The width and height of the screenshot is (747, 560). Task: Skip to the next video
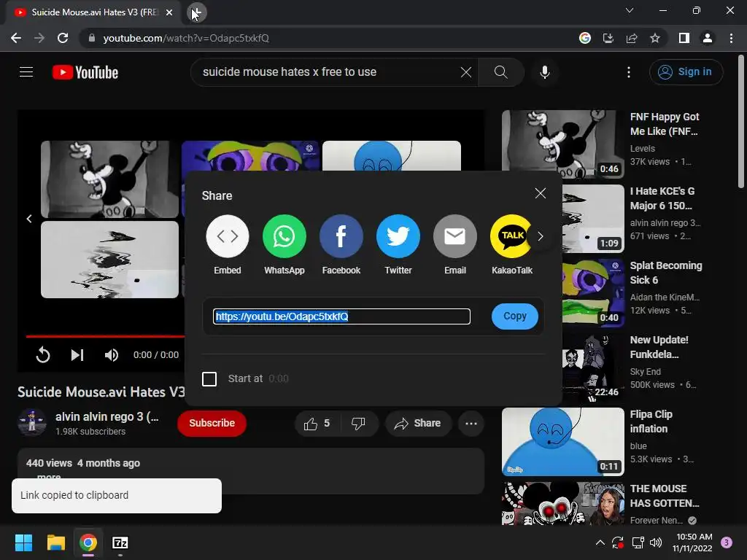click(77, 355)
